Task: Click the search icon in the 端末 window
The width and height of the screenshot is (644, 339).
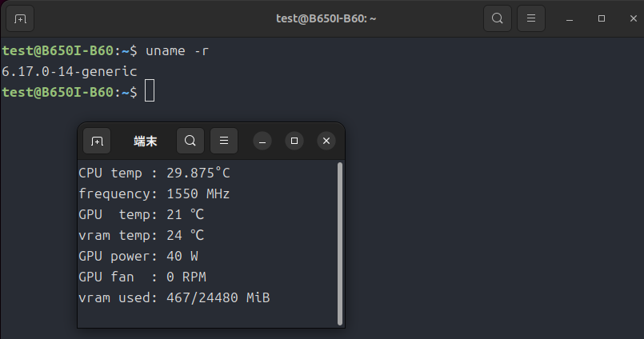Action: (x=190, y=141)
